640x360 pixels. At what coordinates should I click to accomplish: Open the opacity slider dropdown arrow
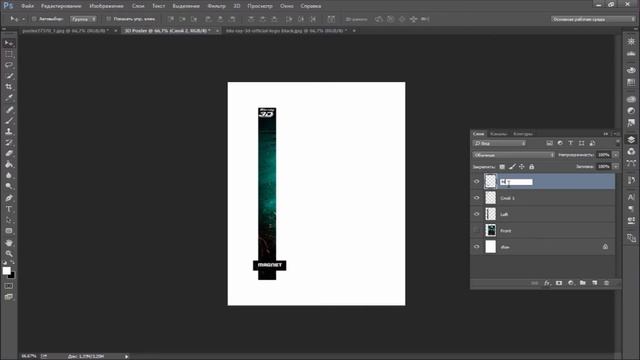[616, 155]
